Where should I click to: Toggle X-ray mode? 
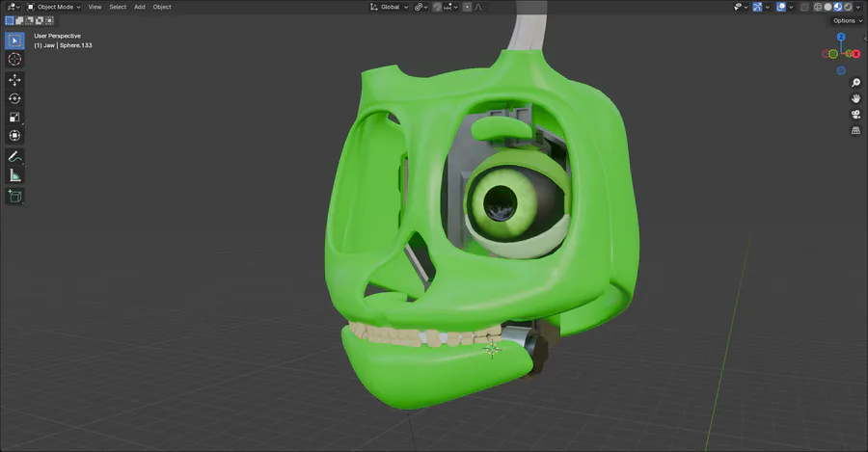(804, 7)
